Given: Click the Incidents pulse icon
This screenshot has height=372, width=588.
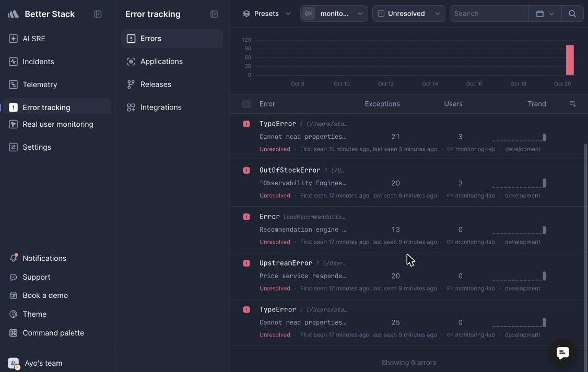Looking at the screenshot, I should point(13,62).
